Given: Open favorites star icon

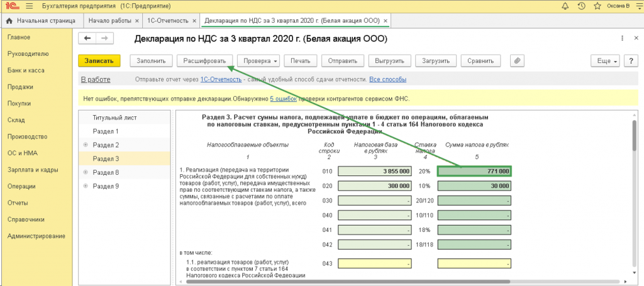Looking at the screenshot, I should tap(597, 6).
